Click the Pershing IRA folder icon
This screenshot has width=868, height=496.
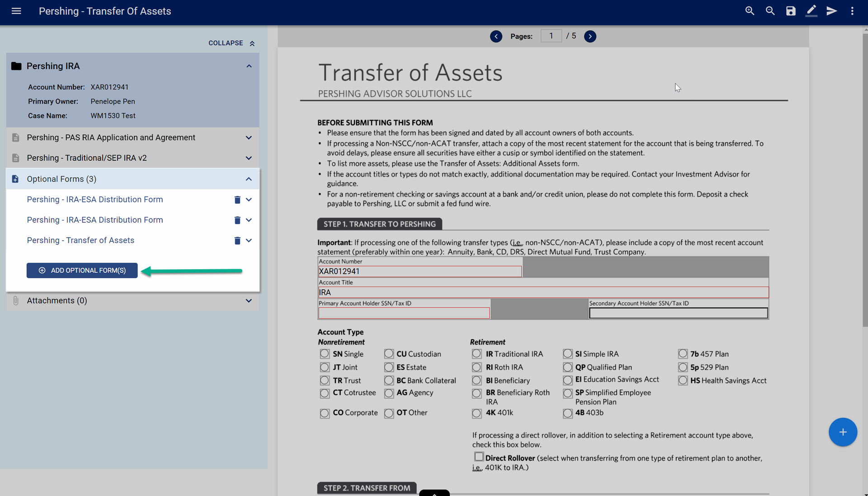tap(16, 66)
